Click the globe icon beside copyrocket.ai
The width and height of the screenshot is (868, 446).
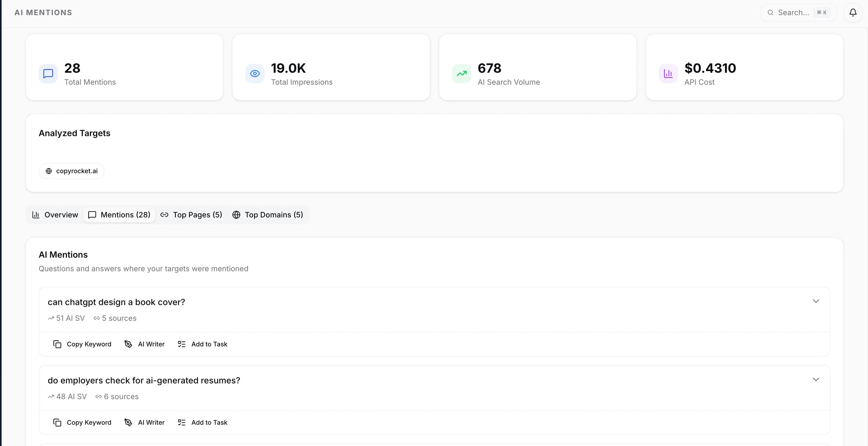click(x=49, y=171)
